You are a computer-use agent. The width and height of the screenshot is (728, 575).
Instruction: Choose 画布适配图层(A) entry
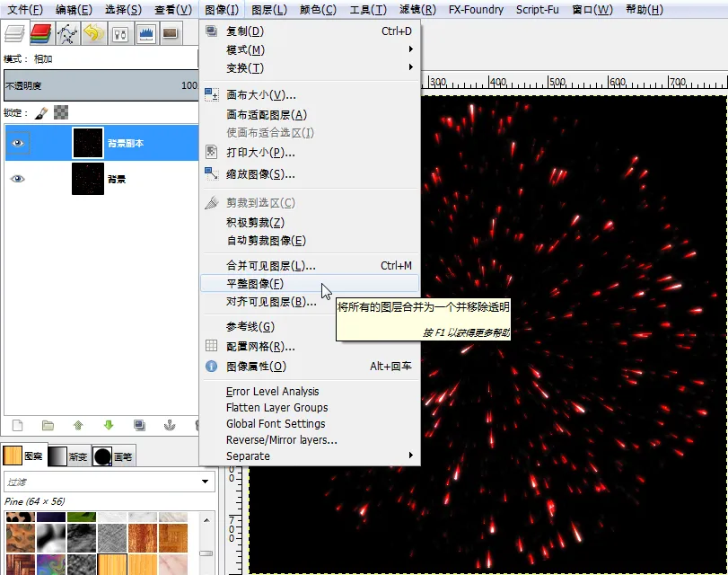(x=311, y=114)
